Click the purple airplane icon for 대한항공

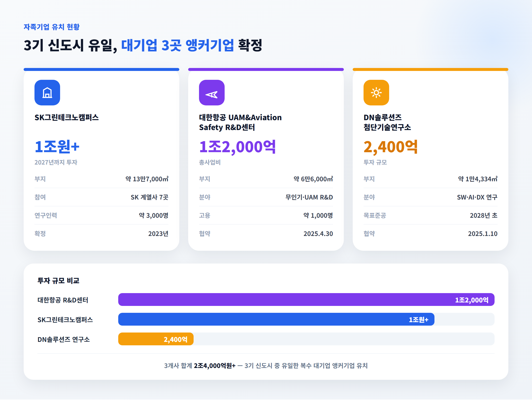click(212, 93)
